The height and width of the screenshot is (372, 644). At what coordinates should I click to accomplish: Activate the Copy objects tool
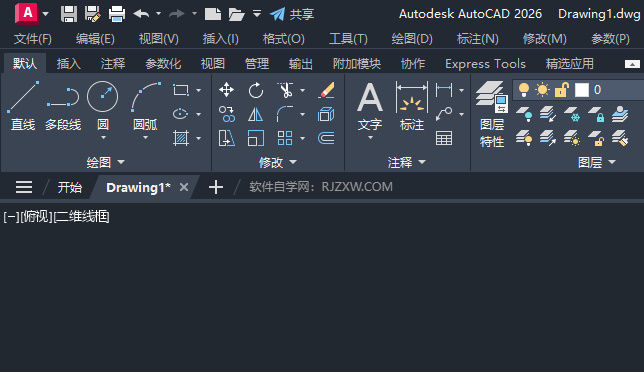226,114
